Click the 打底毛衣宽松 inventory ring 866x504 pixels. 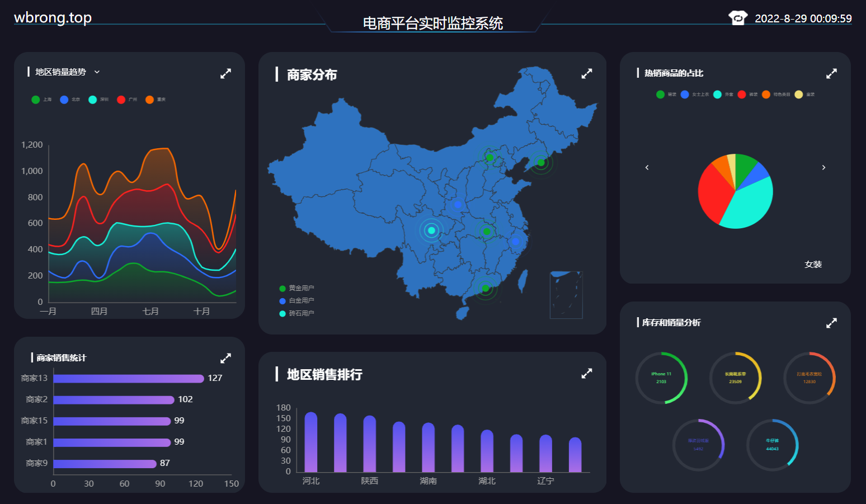809,378
